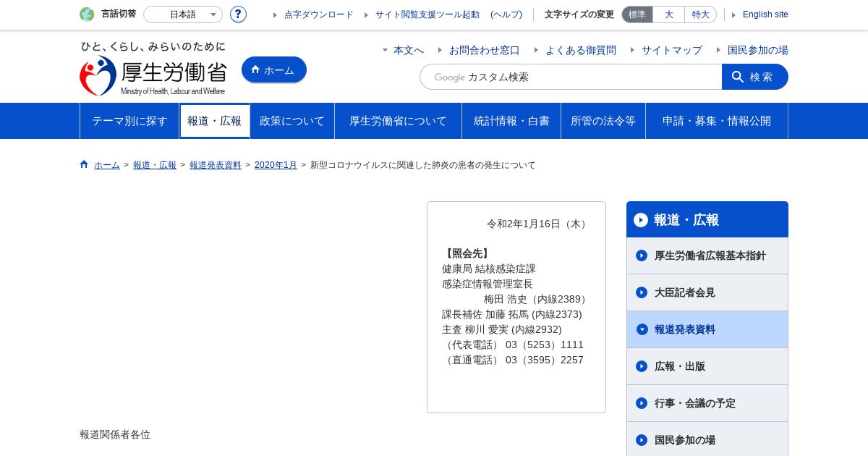Click ホーム breadcrumb link
This screenshot has height=456, width=868.
(x=107, y=165)
